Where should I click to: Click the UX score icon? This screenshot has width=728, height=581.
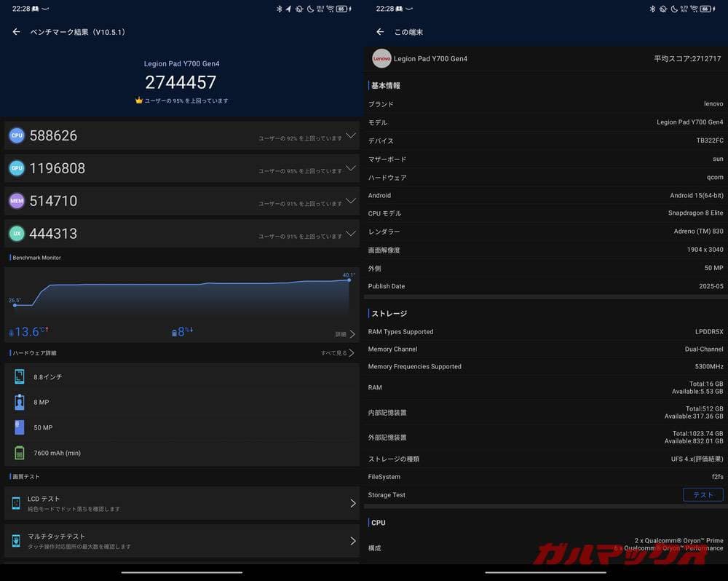tap(16, 234)
